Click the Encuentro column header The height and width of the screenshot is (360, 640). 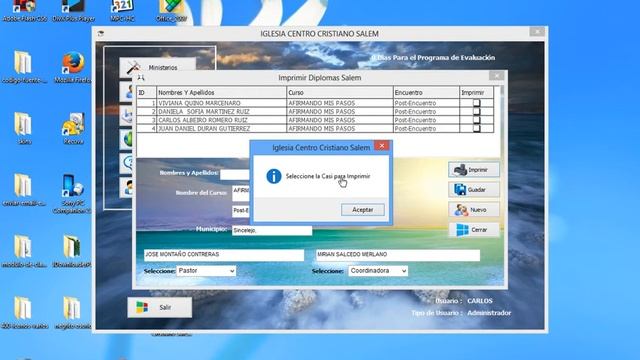426,93
